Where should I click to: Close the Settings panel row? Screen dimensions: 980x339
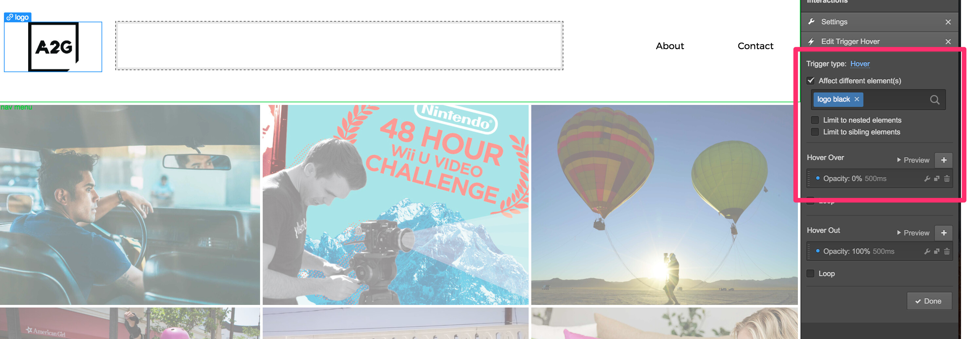(948, 22)
